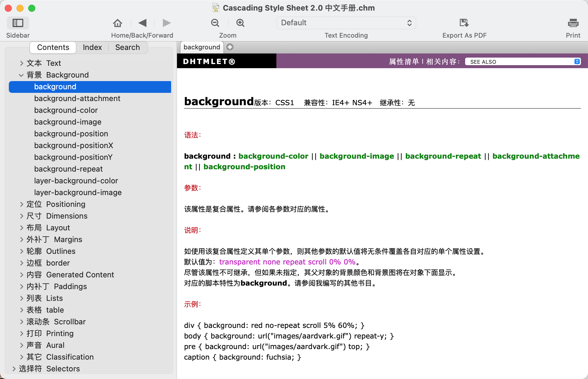
Task: Select layer-background-color in the contents tree
Action: pyautogui.click(x=76, y=181)
